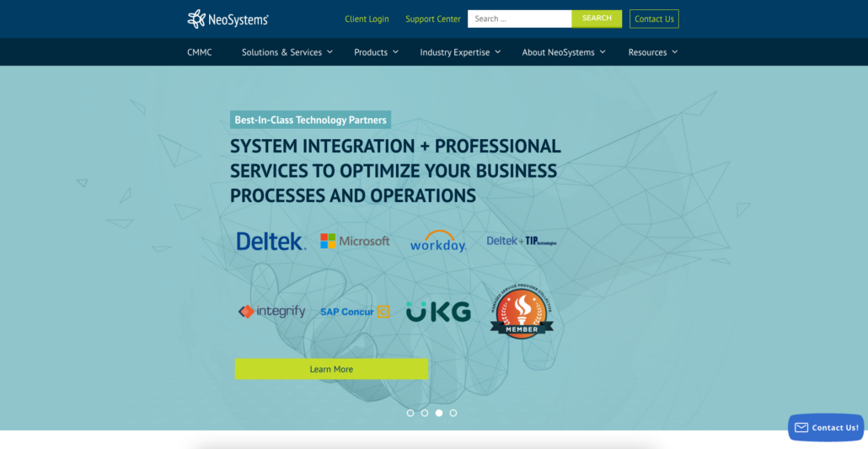Open the Products menu label
The width and height of the screenshot is (868, 449).
click(x=371, y=52)
